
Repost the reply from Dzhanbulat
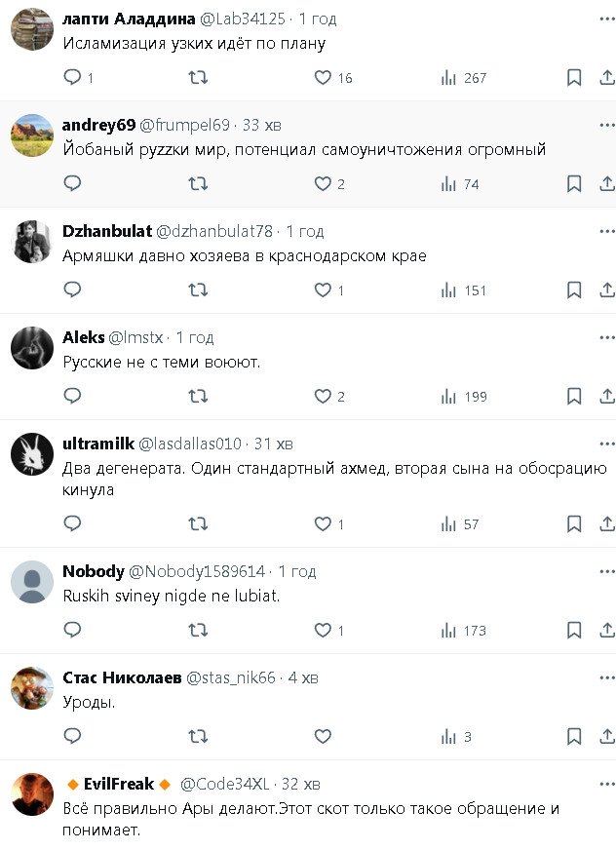[198, 290]
